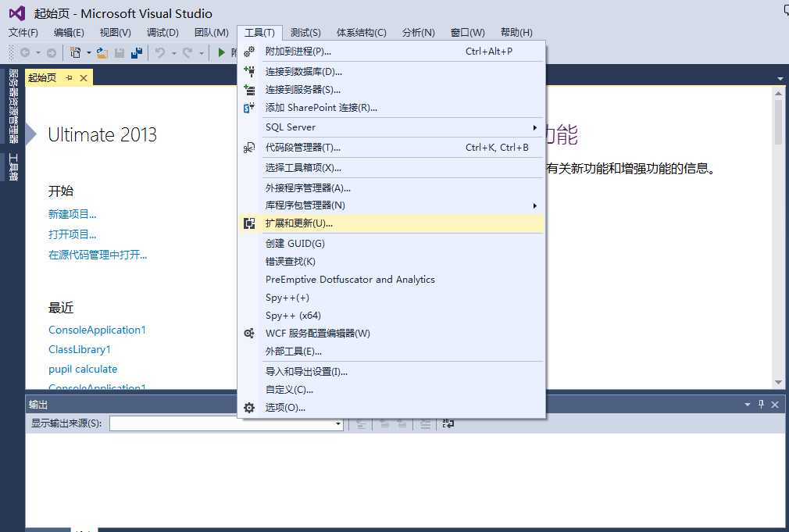Open the 服务器资源管理器 side tab
This screenshot has height=532, width=789.
(x=13, y=106)
